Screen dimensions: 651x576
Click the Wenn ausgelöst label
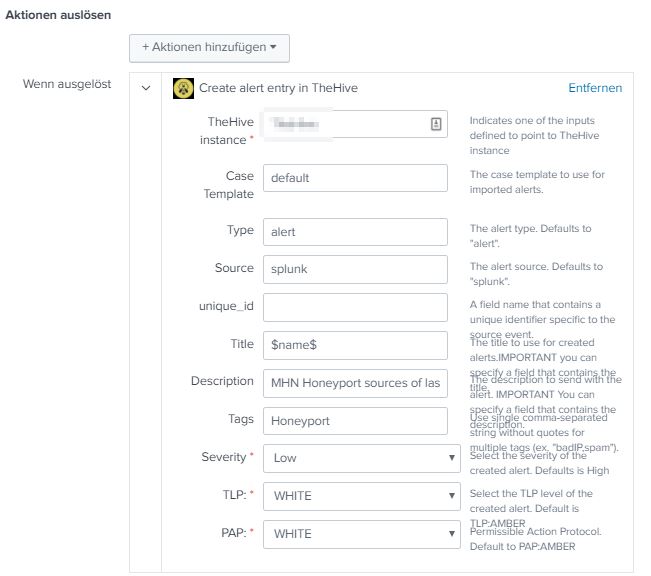(67, 84)
